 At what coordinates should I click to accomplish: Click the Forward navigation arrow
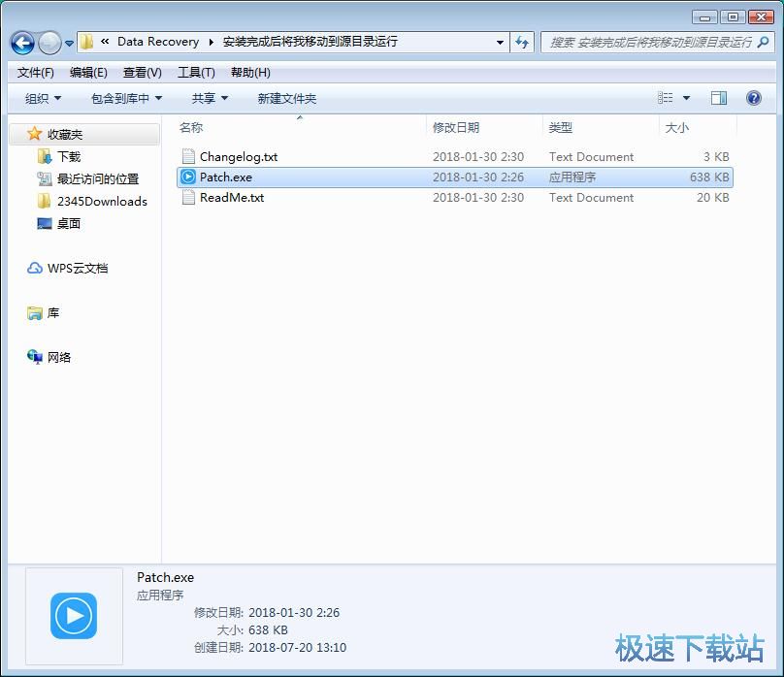click(49, 43)
